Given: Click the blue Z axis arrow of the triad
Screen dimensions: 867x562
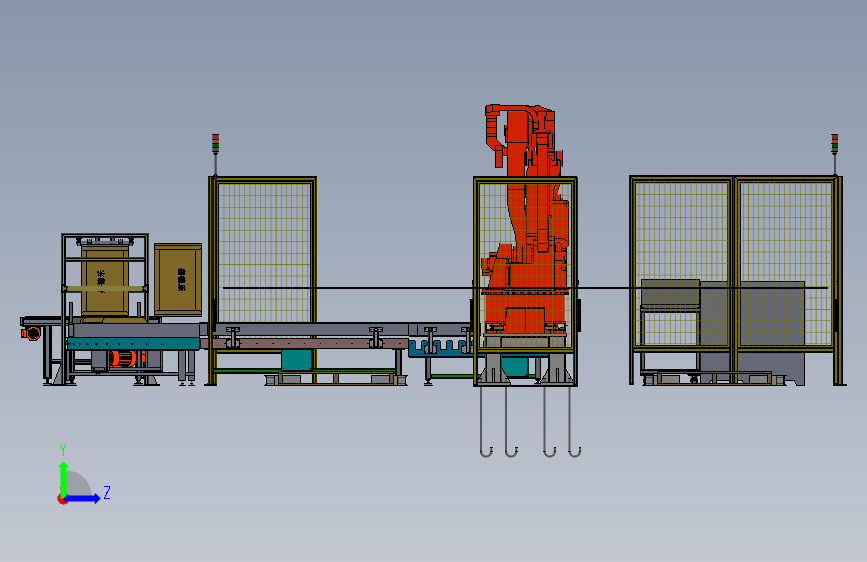Looking at the screenshot, I should tap(82, 498).
